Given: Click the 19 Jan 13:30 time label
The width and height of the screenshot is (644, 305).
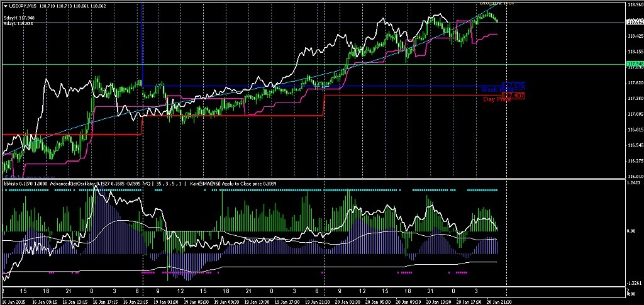Looking at the screenshot, I should click(257, 301).
